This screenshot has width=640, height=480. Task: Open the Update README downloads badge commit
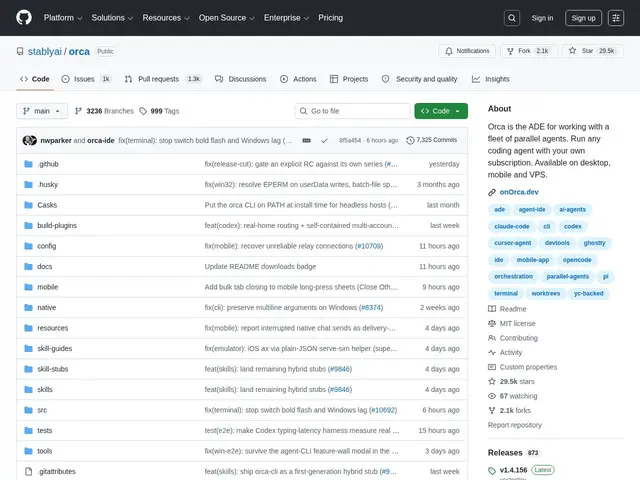260,267
